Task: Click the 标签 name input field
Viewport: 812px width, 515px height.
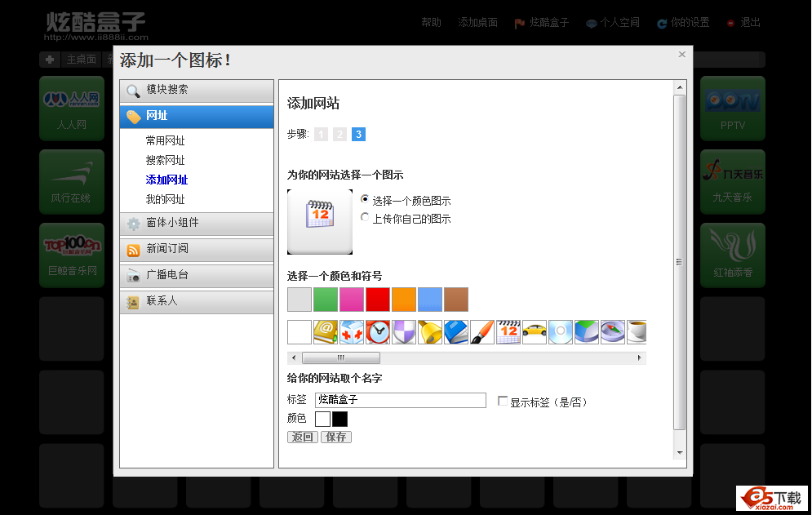Action: [x=401, y=400]
